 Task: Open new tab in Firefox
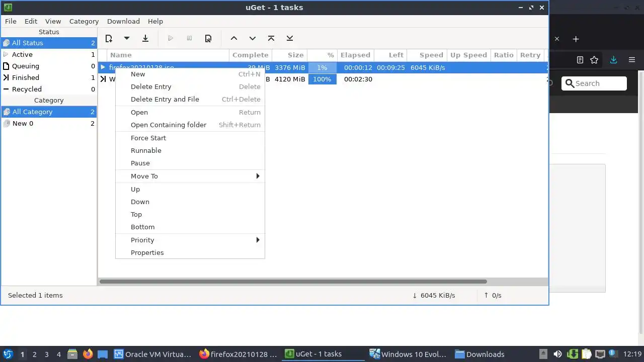pos(576,39)
